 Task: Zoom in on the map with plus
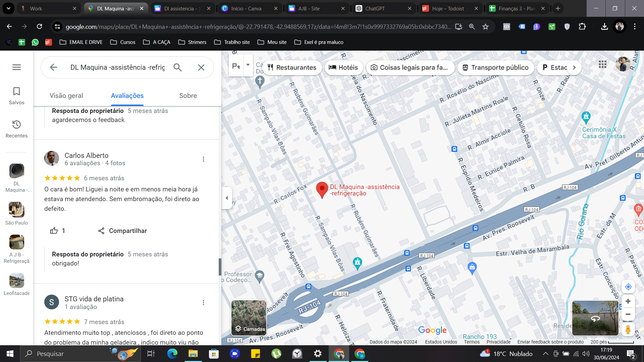pyautogui.click(x=628, y=301)
